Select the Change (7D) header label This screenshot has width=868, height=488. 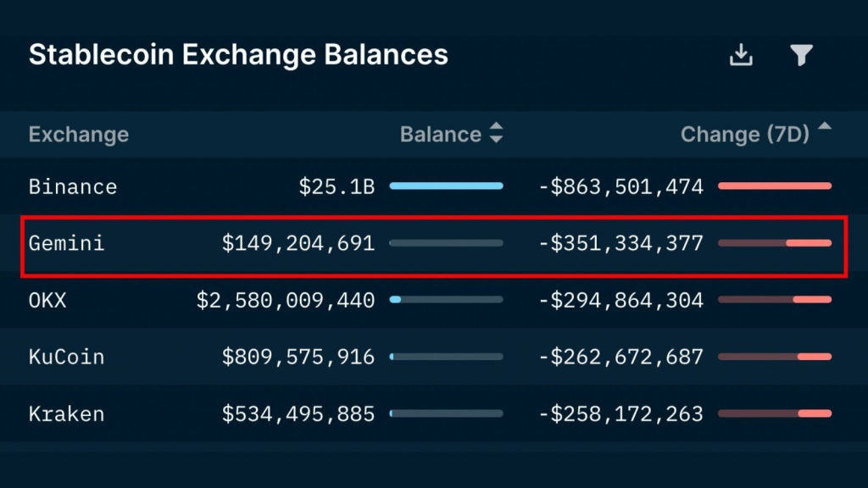point(744,135)
